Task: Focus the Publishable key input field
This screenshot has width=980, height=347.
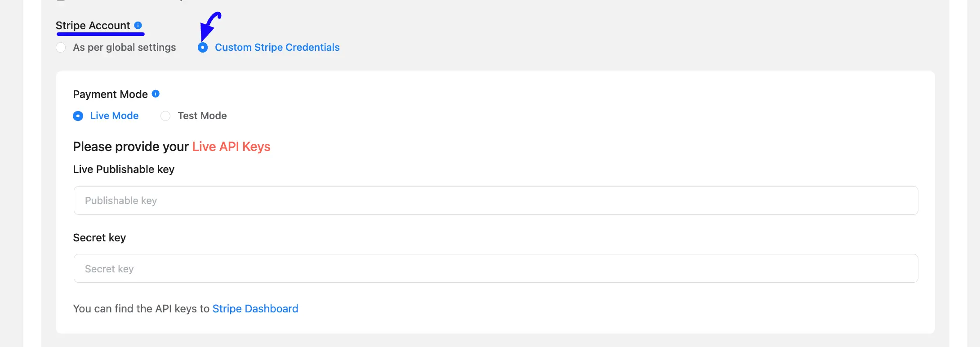Action: (x=495, y=200)
